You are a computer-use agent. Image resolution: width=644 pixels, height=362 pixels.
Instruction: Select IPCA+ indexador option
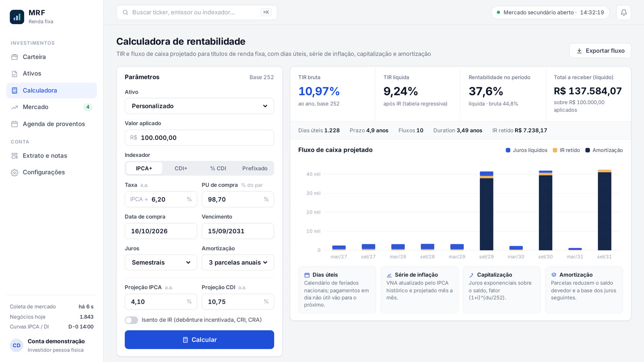pyautogui.click(x=144, y=168)
